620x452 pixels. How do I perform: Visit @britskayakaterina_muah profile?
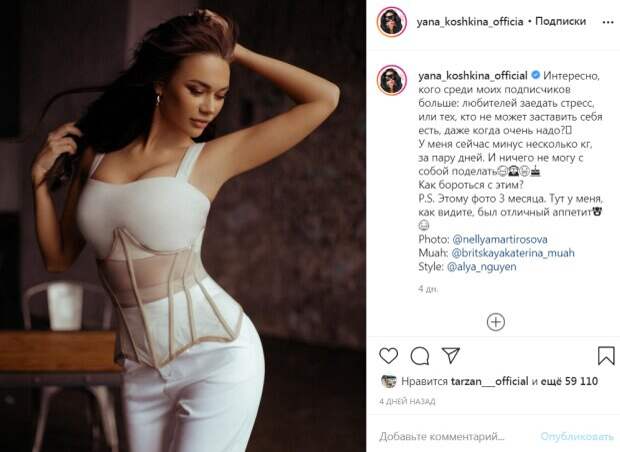pyautogui.click(x=513, y=253)
